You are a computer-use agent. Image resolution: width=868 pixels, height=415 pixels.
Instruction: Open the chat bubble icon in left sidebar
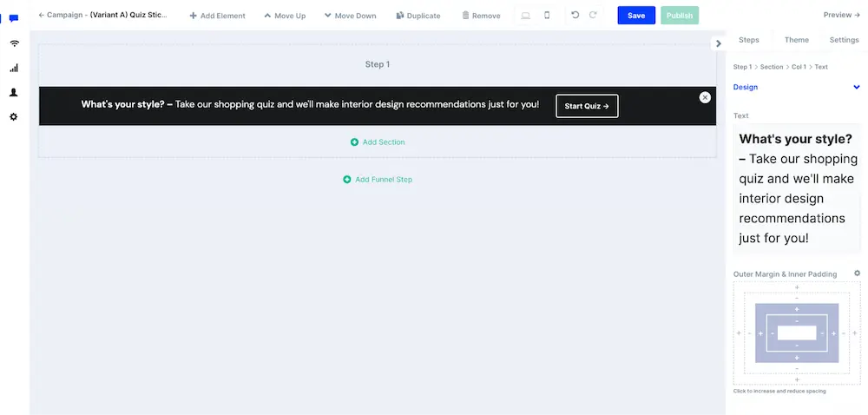pos(14,18)
